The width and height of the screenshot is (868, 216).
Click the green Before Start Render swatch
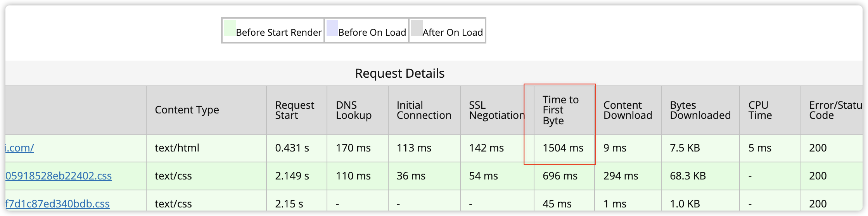[230, 28]
